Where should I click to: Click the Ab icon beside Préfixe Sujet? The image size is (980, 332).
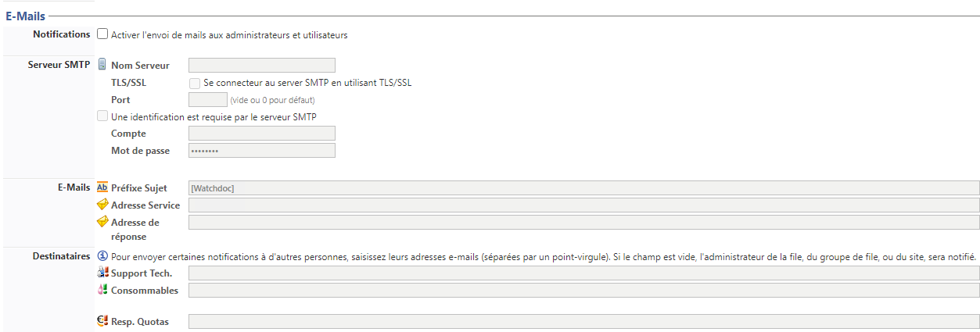(102, 187)
